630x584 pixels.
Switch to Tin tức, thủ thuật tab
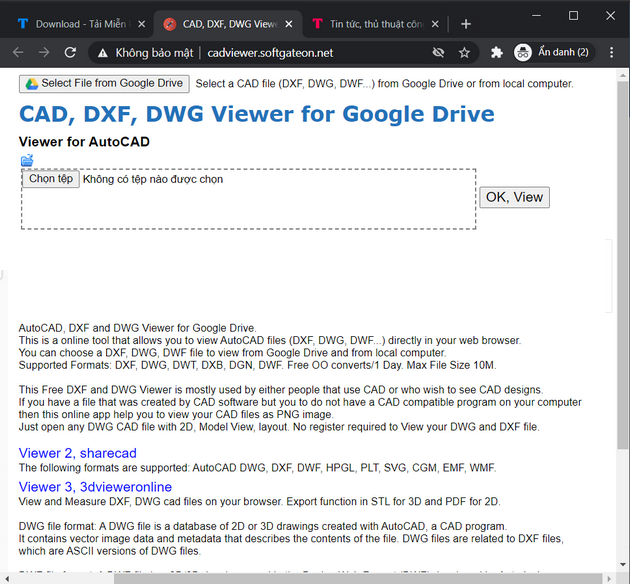click(374, 24)
